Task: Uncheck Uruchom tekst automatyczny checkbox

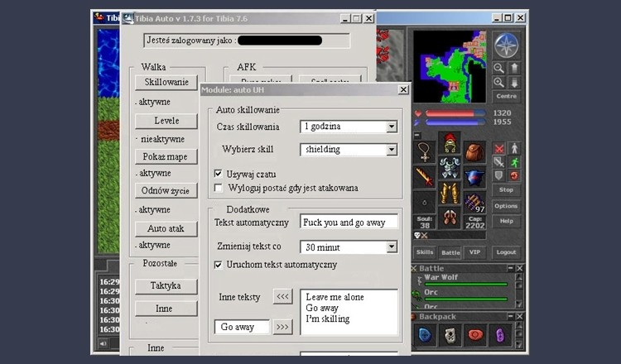Action: click(218, 264)
